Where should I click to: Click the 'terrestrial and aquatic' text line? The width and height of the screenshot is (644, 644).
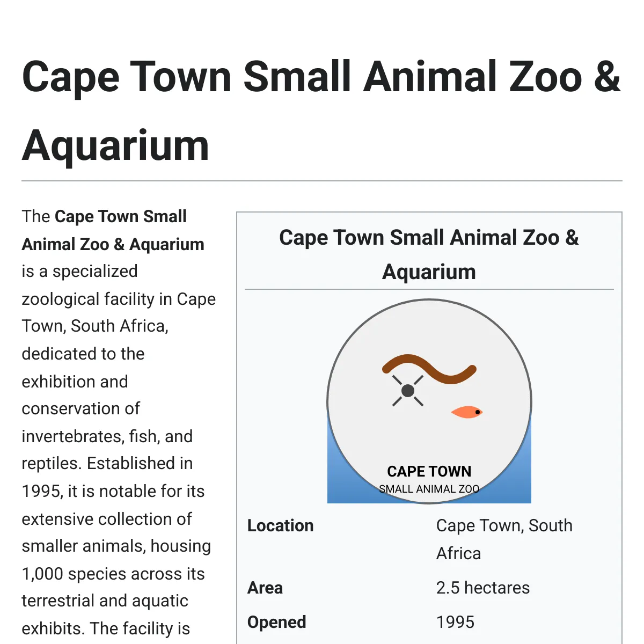[105, 601]
